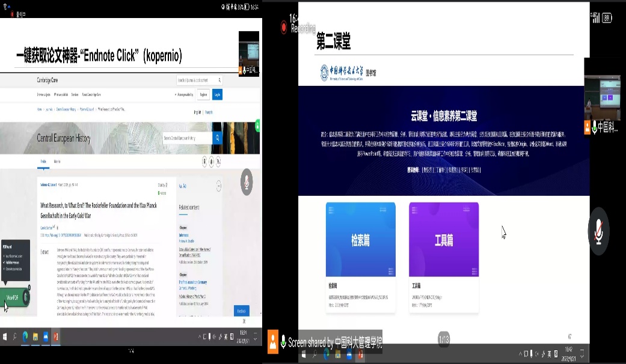This screenshot has width=626, height=364.
Task: Click the Cambridge Core top search magnifier
Action: coord(219,80)
